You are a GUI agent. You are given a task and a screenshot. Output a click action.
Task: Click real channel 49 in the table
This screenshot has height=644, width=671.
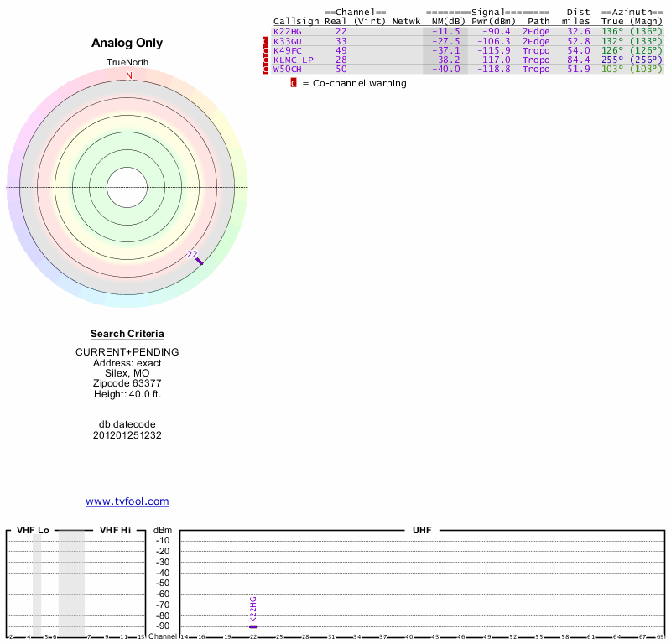tap(341, 51)
